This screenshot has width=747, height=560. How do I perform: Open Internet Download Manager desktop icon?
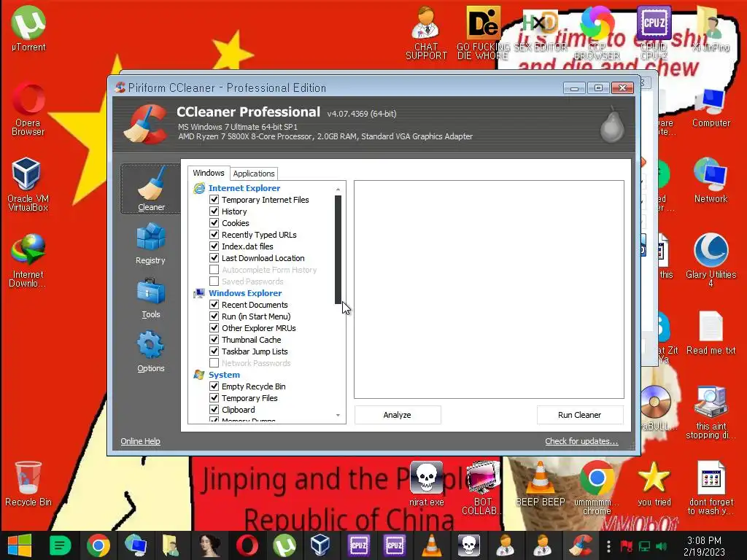point(28,260)
